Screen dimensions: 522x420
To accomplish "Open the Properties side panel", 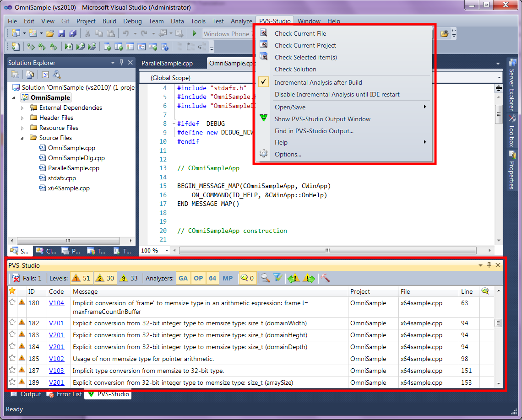I will click(512, 170).
